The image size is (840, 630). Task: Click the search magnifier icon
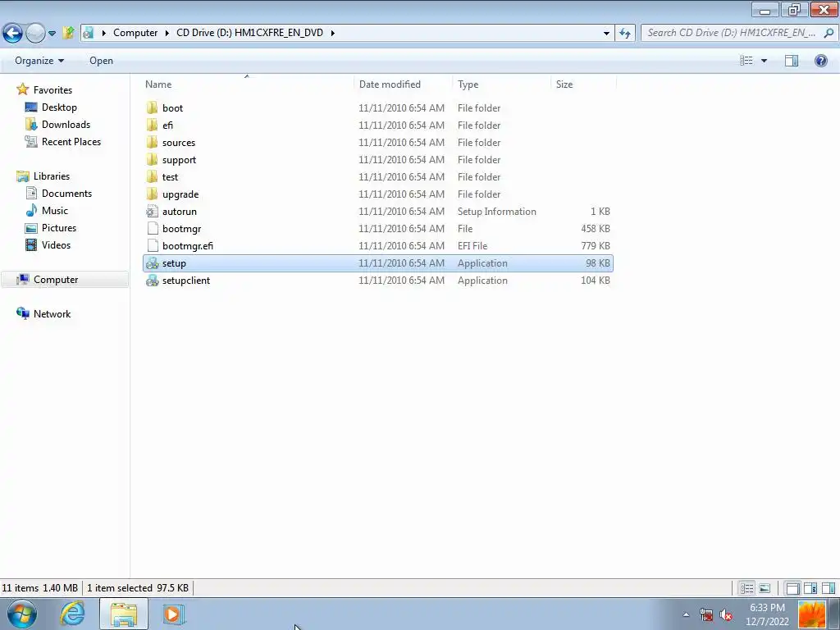click(x=829, y=33)
